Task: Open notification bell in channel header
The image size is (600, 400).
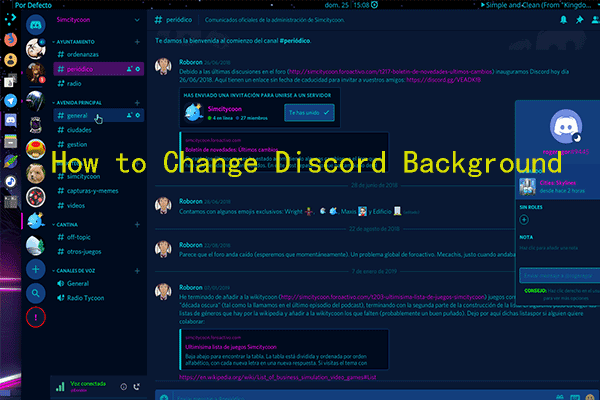Action: click(563, 20)
